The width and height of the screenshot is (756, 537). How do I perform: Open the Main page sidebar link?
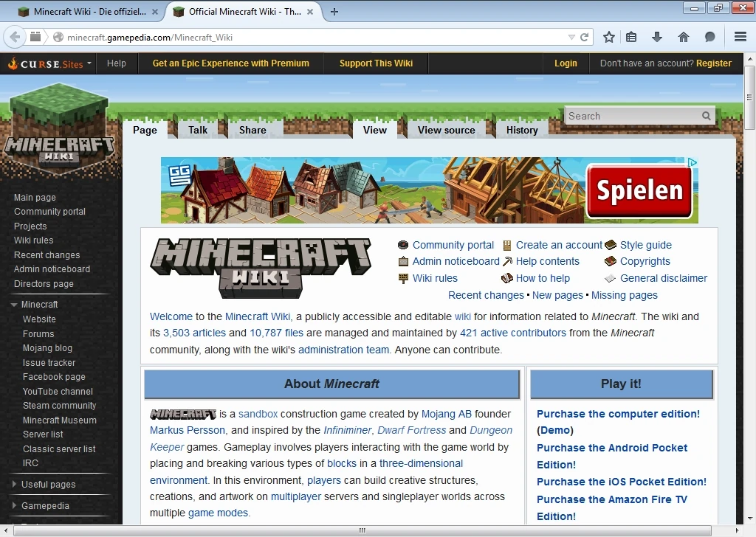point(35,198)
